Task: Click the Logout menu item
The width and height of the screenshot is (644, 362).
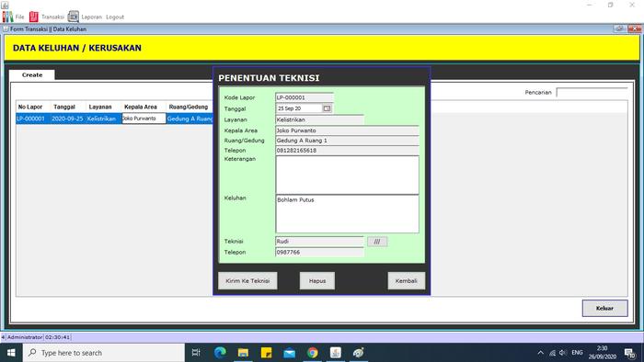Action: click(115, 17)
